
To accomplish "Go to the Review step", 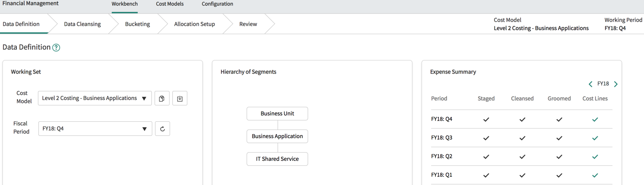I will point(248,24).
